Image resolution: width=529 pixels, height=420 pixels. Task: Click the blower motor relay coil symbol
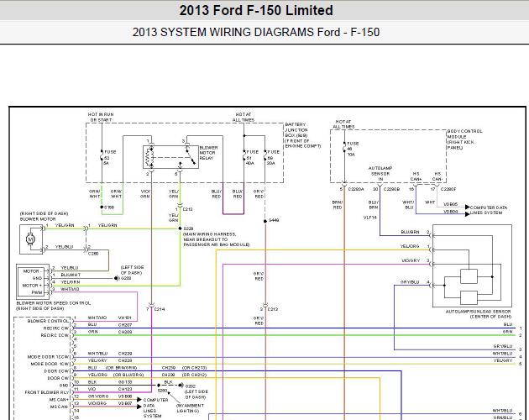149,157
